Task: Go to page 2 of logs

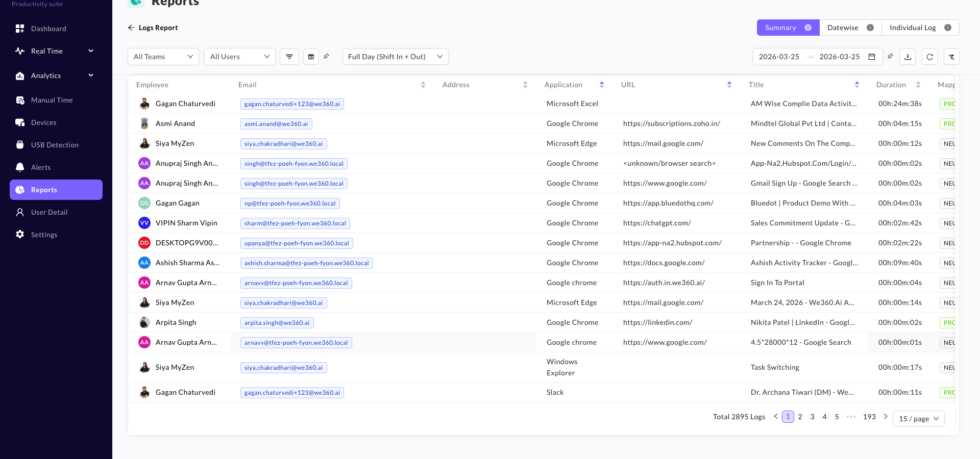Action: (x=800, y=417)
